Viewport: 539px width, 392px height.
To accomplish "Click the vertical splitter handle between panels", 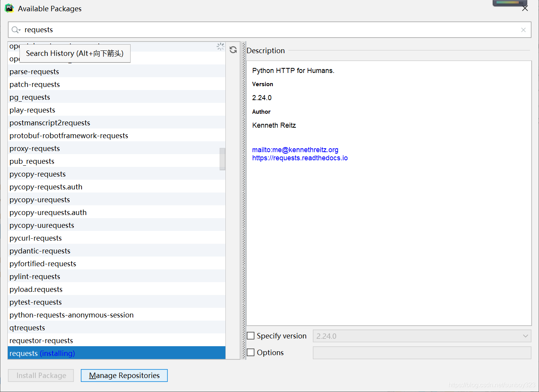I will coord(244,201).
